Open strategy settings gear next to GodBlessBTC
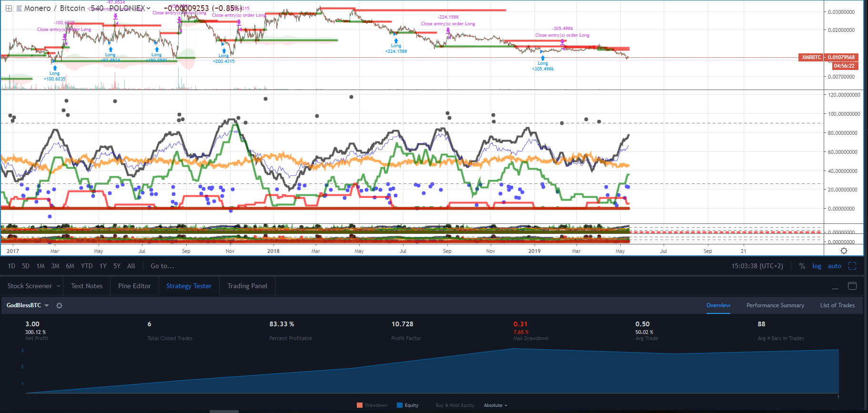Viewport: 868px width, 413px height. 59,305
